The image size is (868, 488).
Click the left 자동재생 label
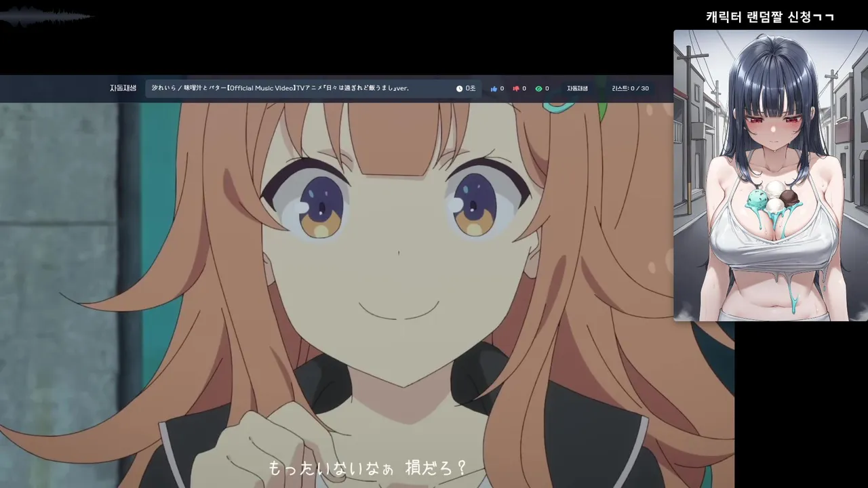(x=123, y=88)
